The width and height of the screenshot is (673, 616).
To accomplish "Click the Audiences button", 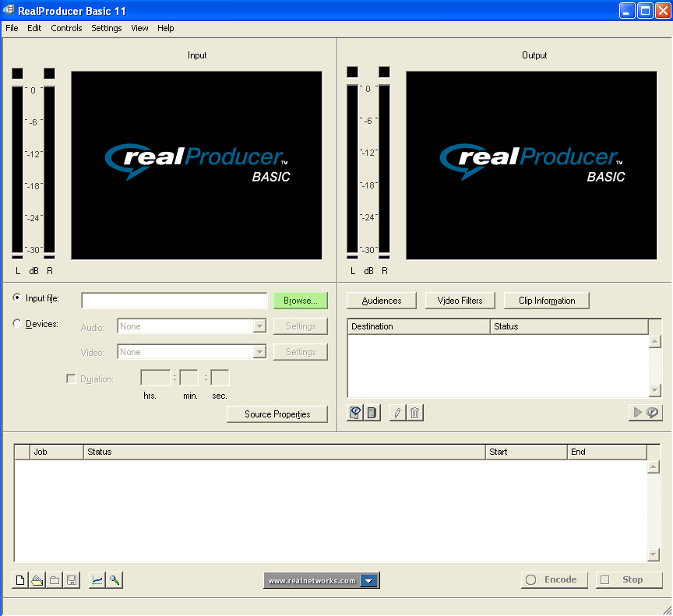I will (x=382, y=301).
